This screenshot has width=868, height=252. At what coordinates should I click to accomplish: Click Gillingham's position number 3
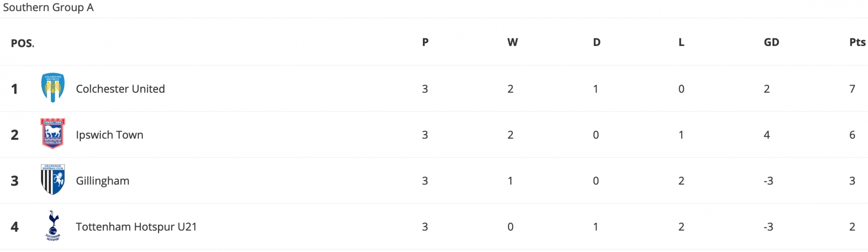[15, 181]
